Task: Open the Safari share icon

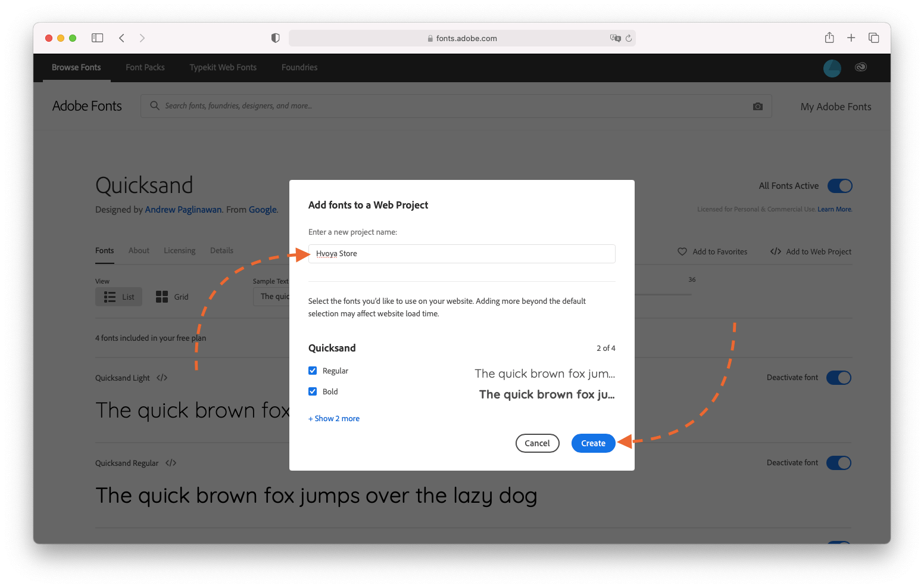Action: pos(829,38)
